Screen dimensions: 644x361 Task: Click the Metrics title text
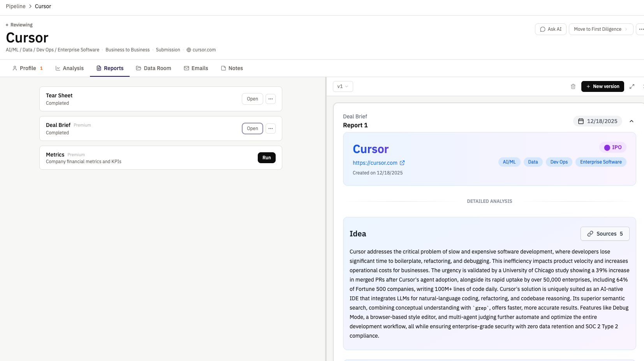click(x=55, y=155)
